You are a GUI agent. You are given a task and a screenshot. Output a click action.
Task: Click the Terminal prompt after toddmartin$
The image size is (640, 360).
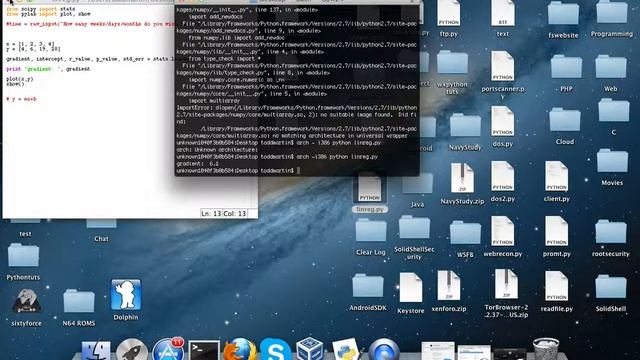(298, 171)
